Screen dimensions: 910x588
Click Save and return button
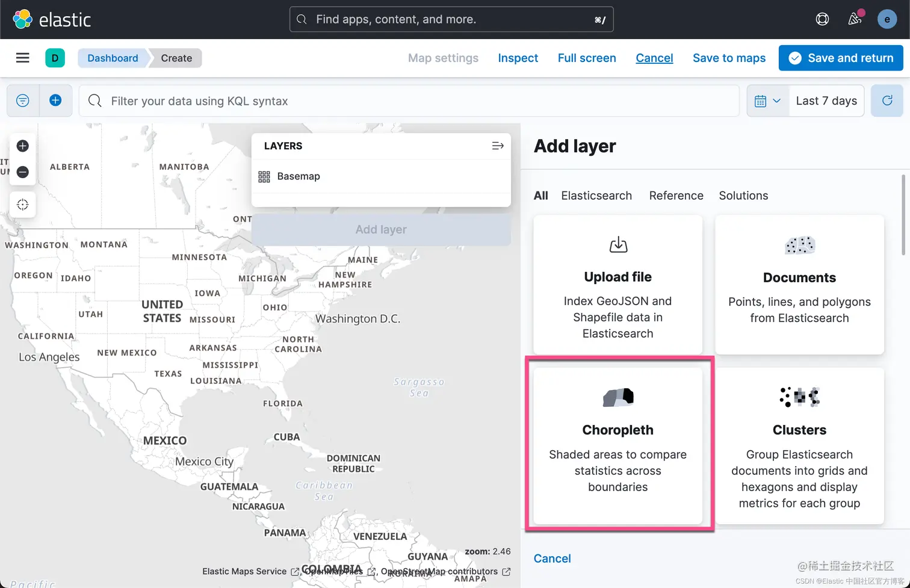click(x=841, y=58)
